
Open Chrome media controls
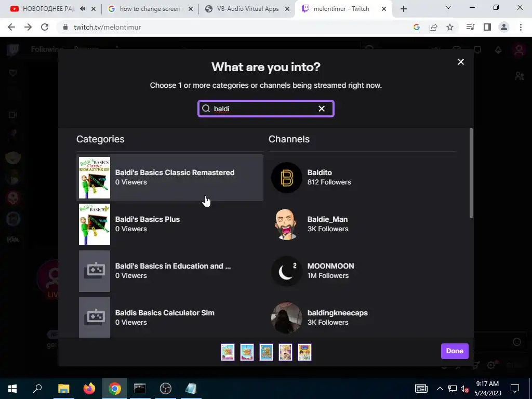point(471,27)
